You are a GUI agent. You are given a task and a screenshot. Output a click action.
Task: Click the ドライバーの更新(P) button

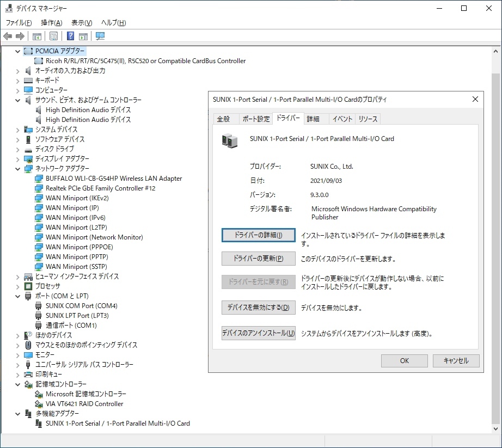(x=259, y=259)
